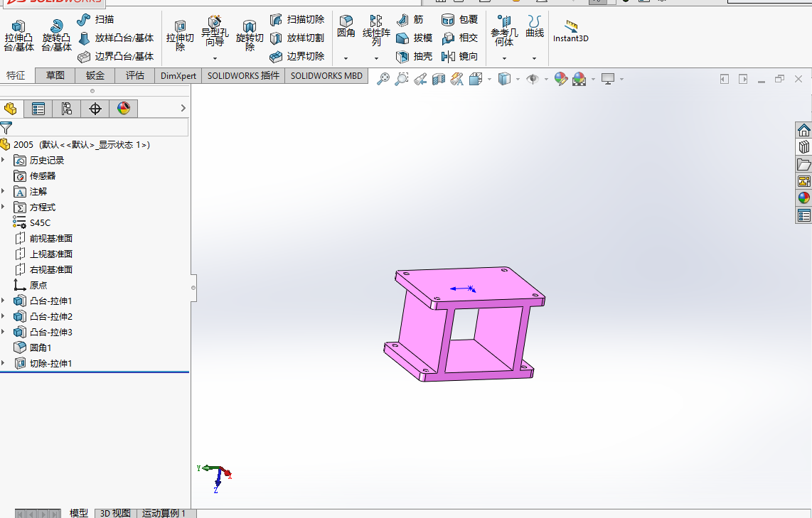Choose the Lofted Cut (放样切割) tool
Screen dimensions: 812x518
[297, 38]
